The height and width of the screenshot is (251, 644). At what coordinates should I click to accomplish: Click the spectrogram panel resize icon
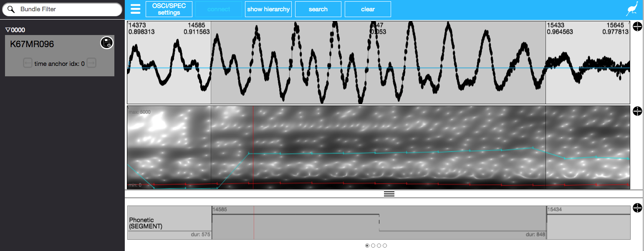[637, 111]
